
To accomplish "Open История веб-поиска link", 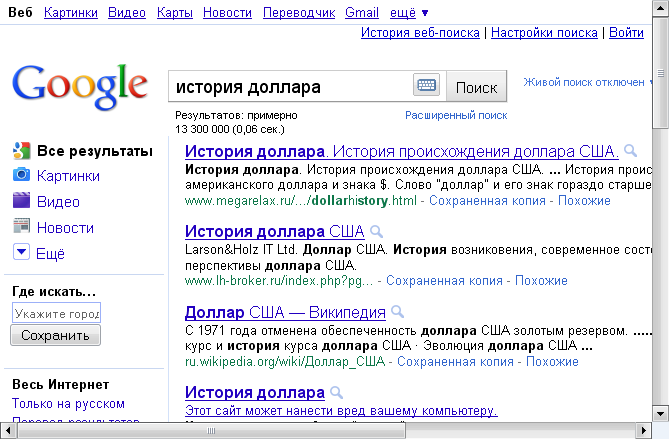I will tap(420, 32).
